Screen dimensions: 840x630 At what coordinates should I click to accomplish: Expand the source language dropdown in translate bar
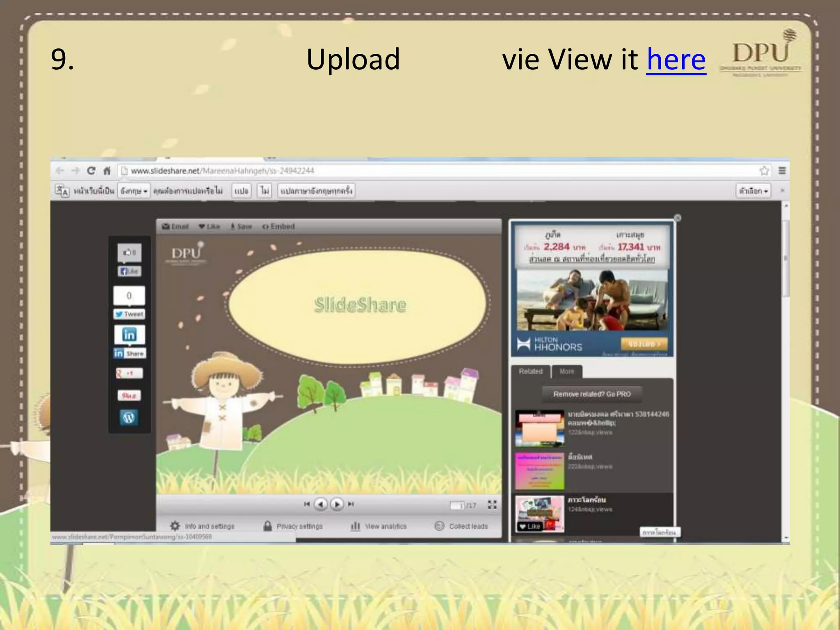134,191
